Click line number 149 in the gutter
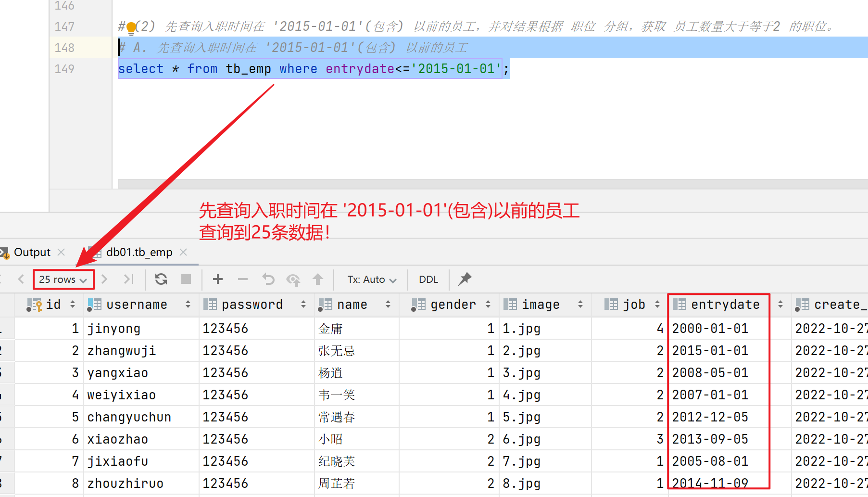 [64, 69]
